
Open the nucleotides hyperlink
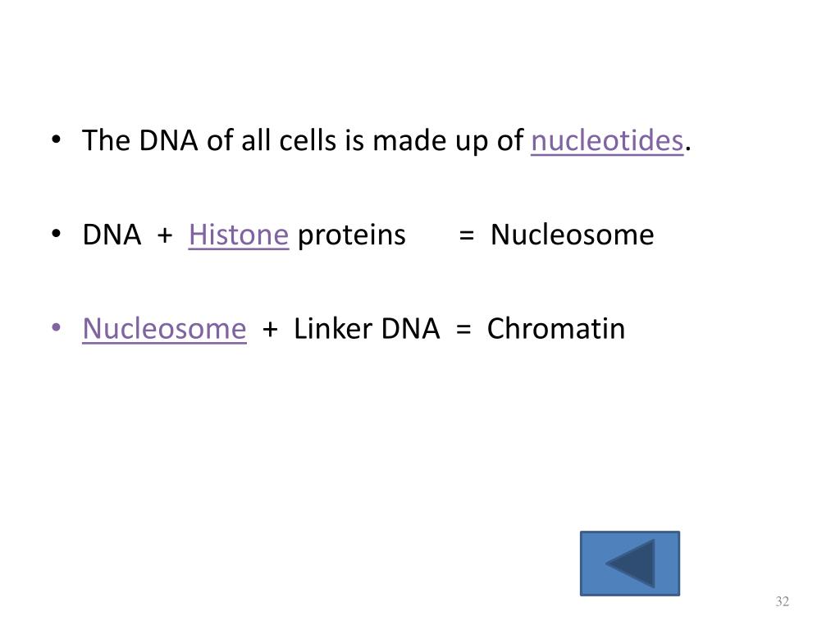tap(607, 141)
